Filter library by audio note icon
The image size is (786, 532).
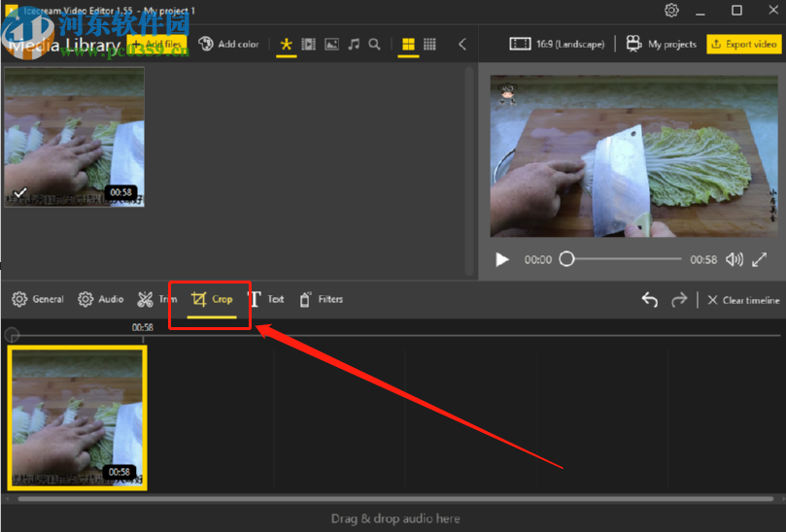click(354, 44)
